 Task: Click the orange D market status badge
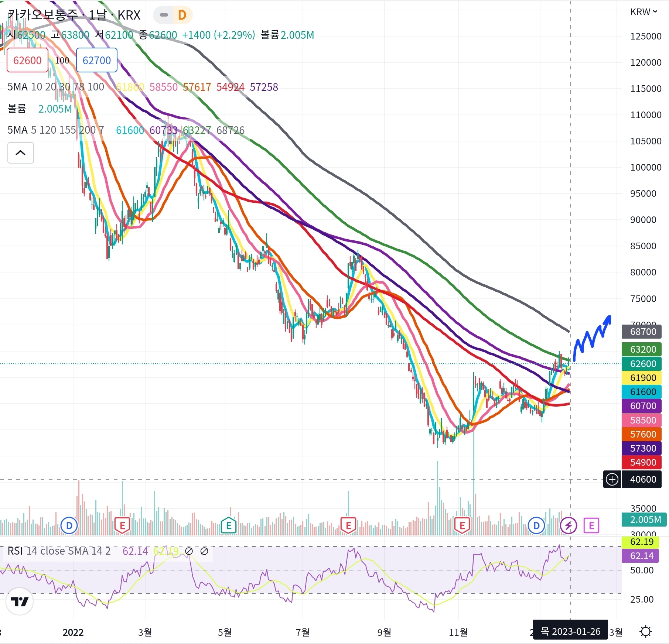point(182,15)
